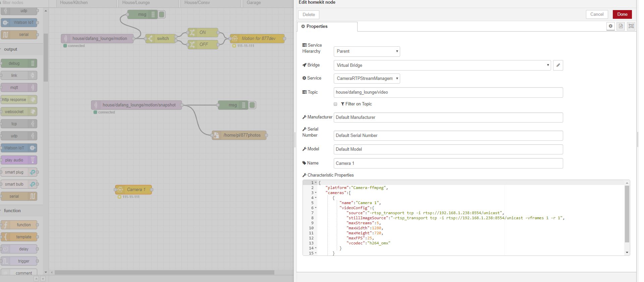644x282 pixels.
Task: Focus the Topic input field
Action: (x=448, y=92)
